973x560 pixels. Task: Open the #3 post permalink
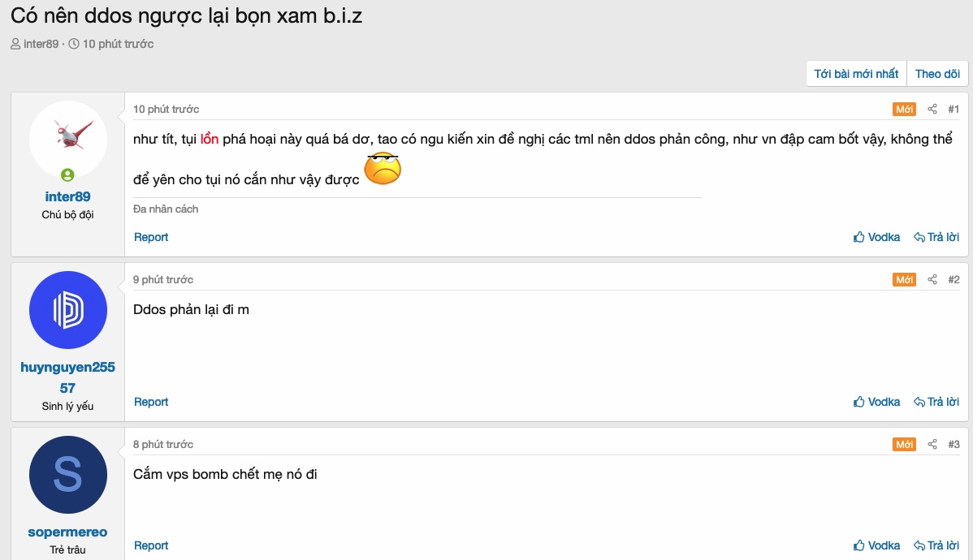[954, 445]
